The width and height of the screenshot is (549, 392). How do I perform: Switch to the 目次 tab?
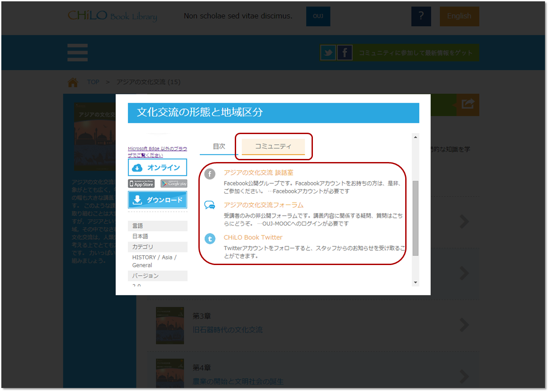pyautogui.click(x=218, y=147)
